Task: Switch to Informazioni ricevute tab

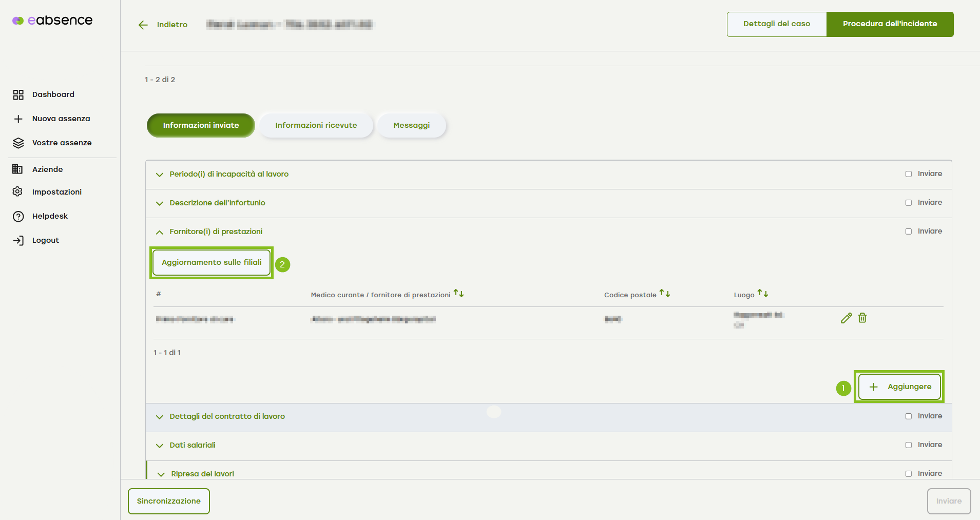Action: pyautogui.click(x=316, y=125)
